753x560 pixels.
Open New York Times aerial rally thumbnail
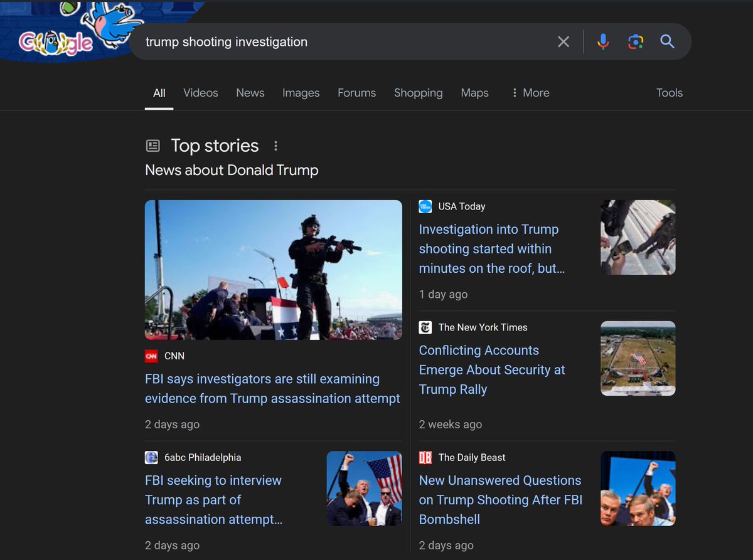(638, 358)
